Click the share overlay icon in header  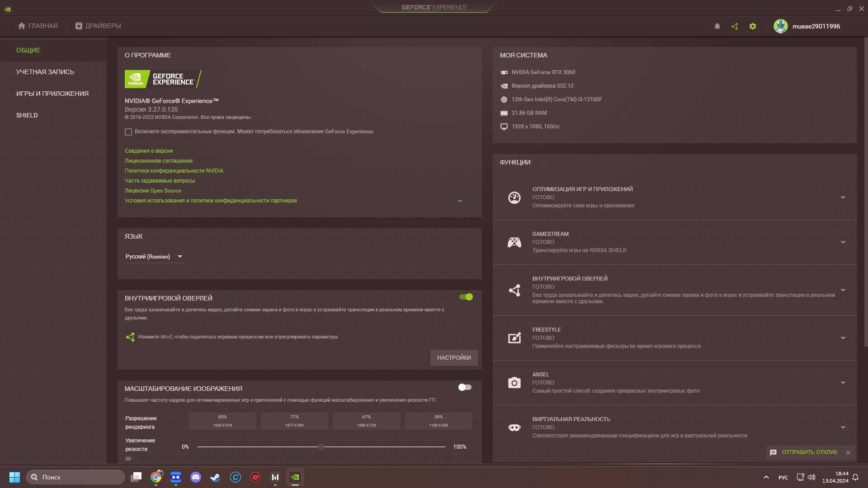(x=735, y=26)
